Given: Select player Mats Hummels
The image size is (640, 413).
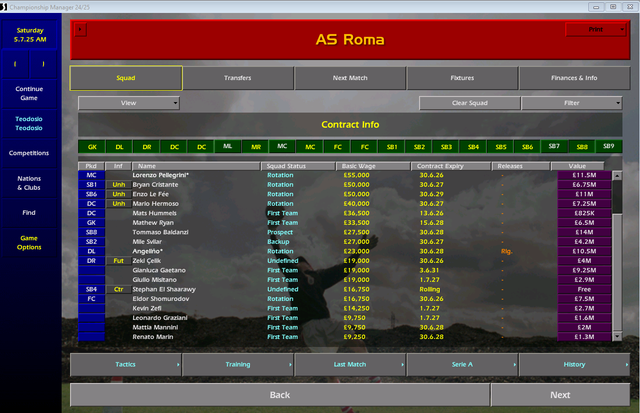Looking at the screenshot, I should coord(154,213).
